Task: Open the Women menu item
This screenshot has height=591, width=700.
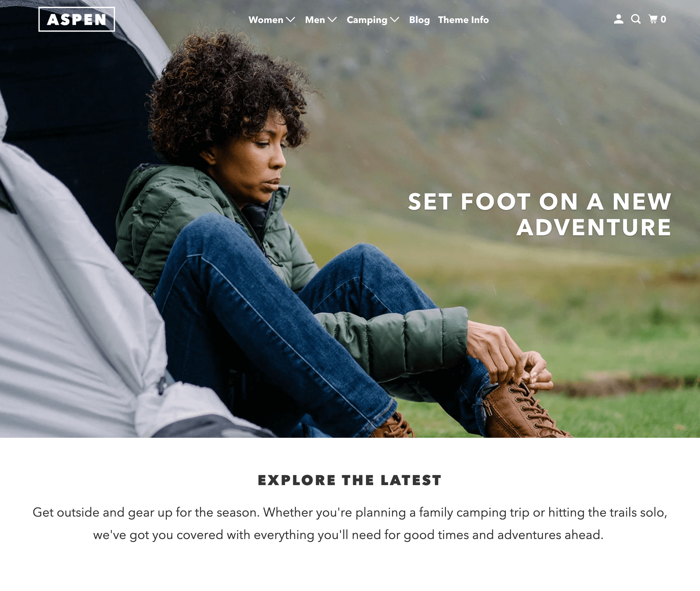Action: coord(266,20)
